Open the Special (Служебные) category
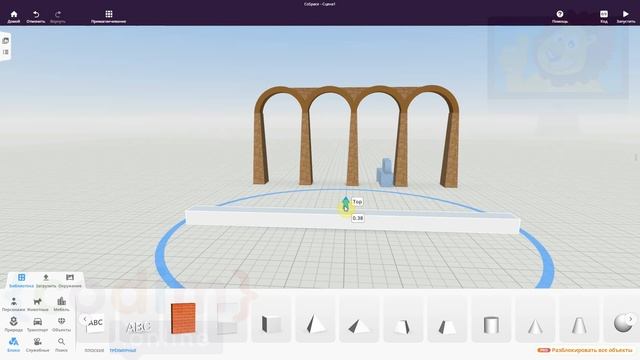The height and width of the screenshot is (360, 640). [38, 345]
